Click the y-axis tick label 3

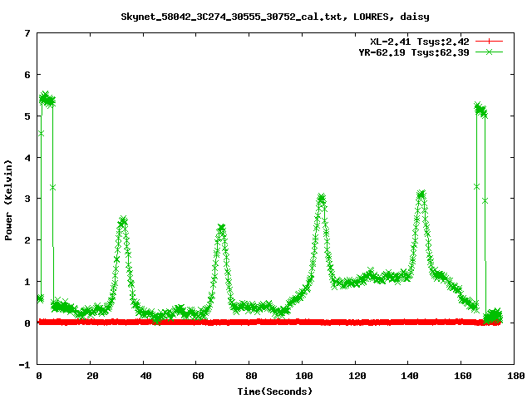pyautogui.click(x=27, y=199)
